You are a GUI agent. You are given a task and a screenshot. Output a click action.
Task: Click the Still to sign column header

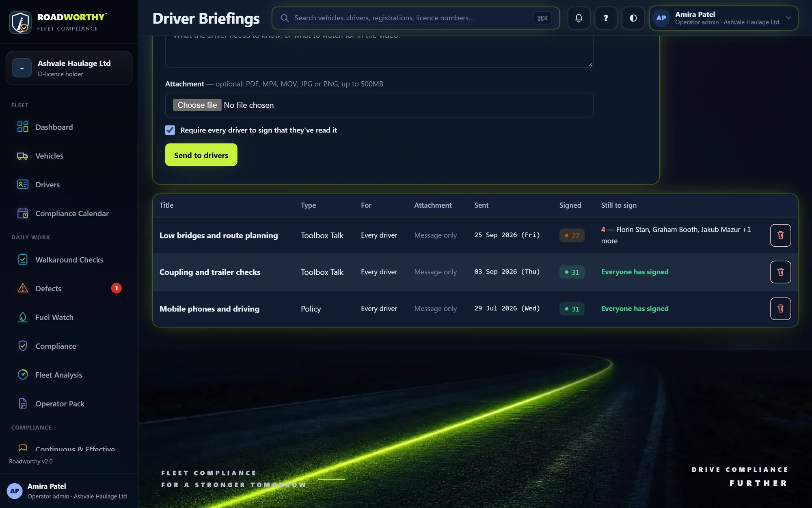619,205
